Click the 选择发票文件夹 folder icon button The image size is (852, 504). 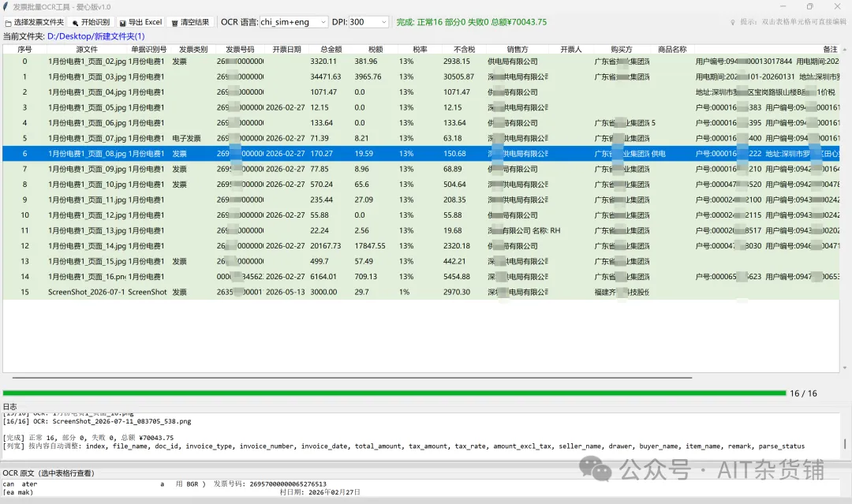(x=34, y=22)
